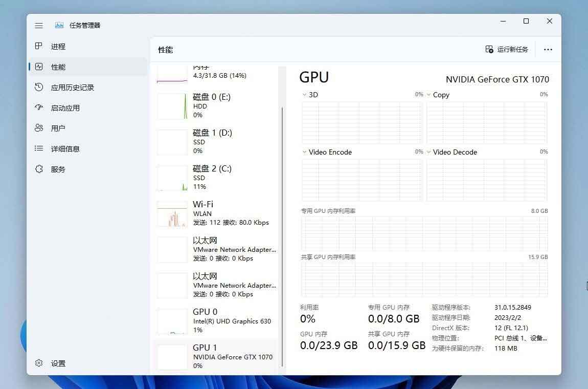Click the NVIDIA GeForce GTX 1070 heading

(x=497, y=79)
